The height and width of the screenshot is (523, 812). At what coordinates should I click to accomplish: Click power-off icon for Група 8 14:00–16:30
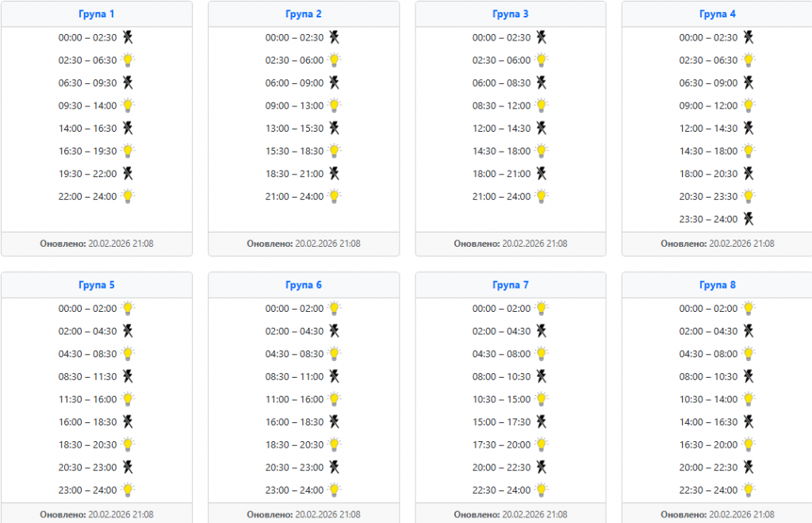click(x=749, y=422)
